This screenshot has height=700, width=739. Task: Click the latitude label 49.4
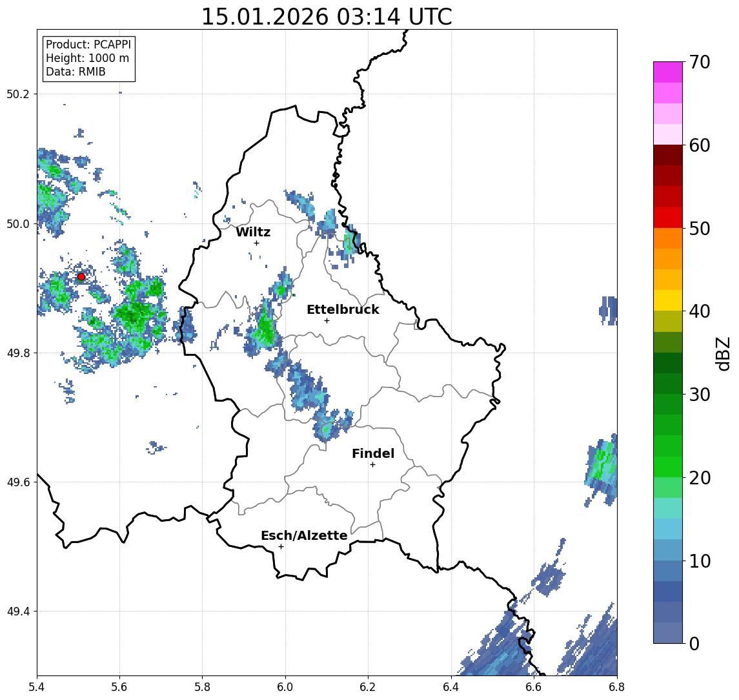tap(17, 612)
